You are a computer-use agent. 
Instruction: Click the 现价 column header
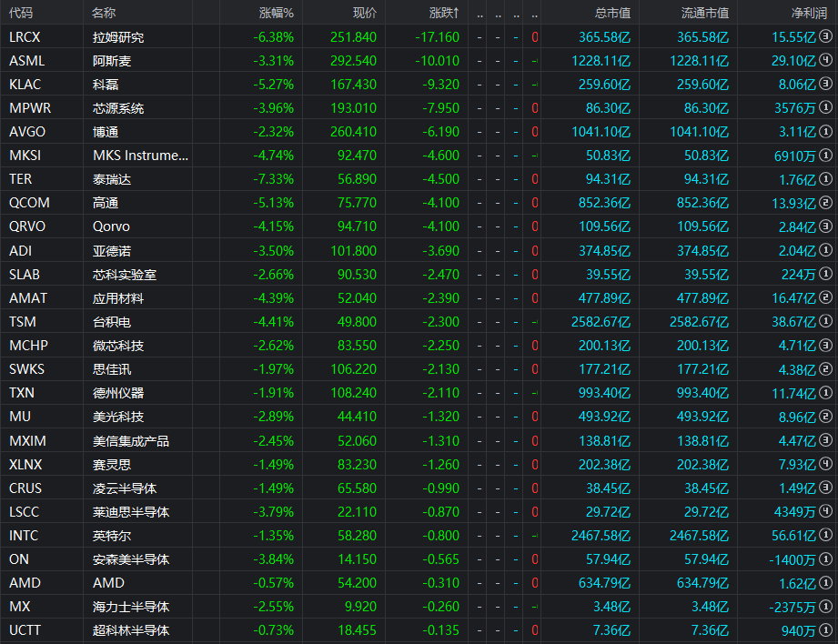(x=365, y=14)
